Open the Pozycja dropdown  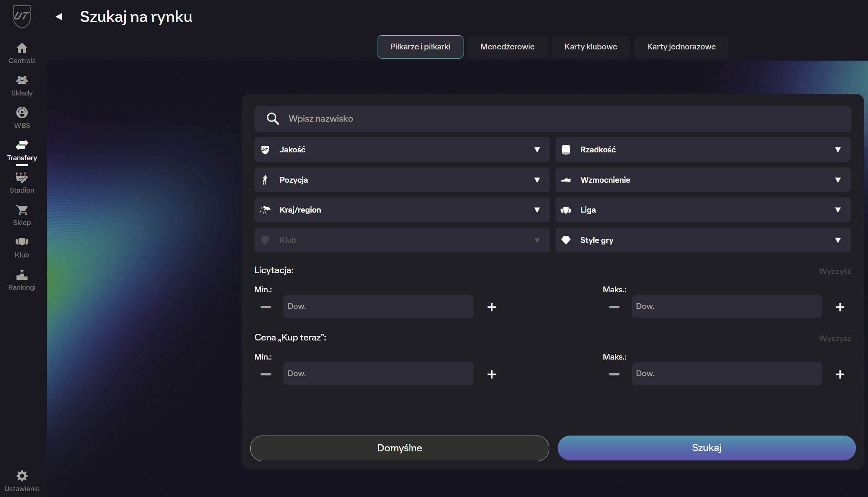[x=402, y=180]
